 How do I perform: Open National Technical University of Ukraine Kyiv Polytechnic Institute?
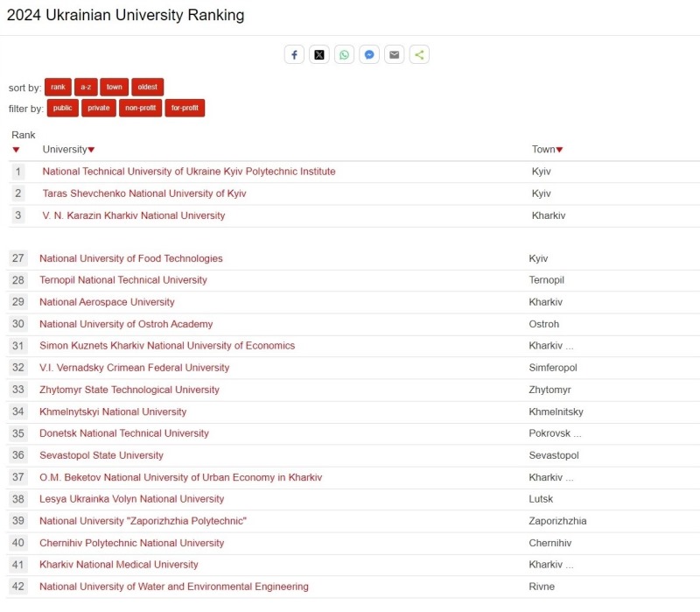tap(189, 172)
